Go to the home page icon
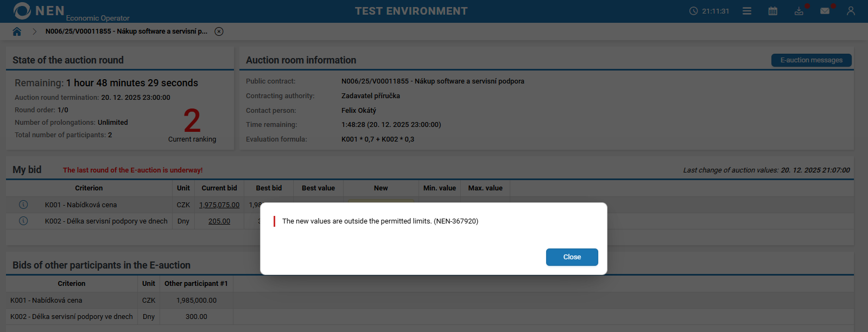Image resolution: width=868 pixels, height=332 pixels. pos(17,31)
